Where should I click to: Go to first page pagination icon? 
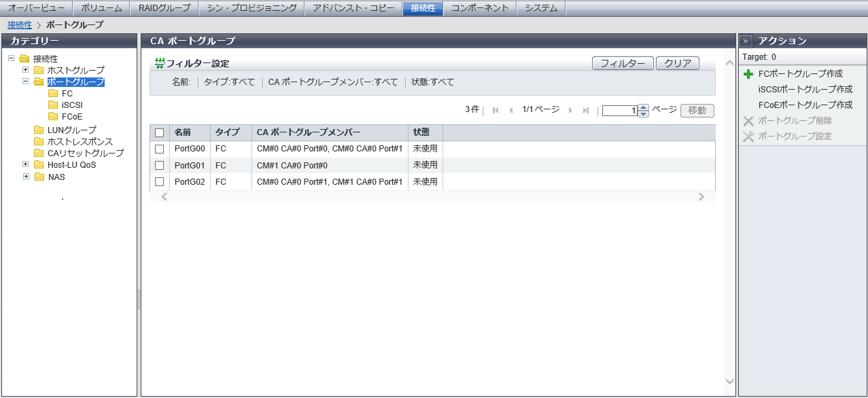coord(496,110)
